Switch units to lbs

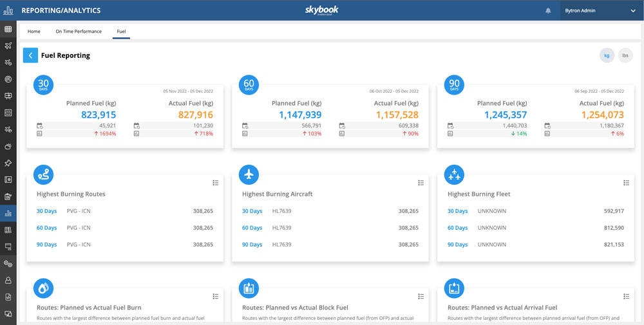(x=625, y=55)
